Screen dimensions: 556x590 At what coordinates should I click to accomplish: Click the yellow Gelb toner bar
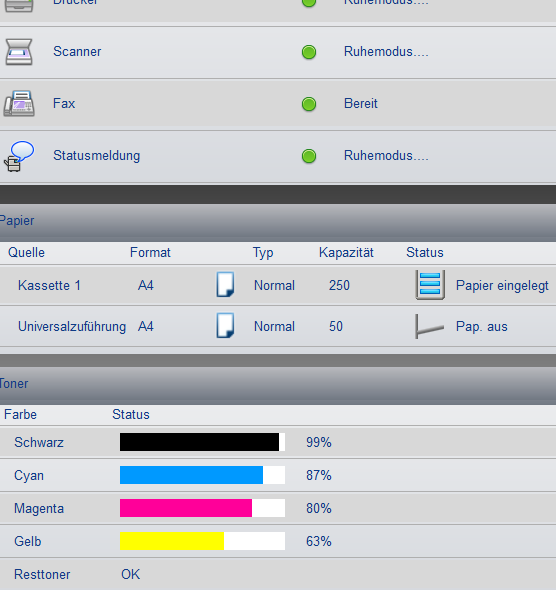click(202, 541)
